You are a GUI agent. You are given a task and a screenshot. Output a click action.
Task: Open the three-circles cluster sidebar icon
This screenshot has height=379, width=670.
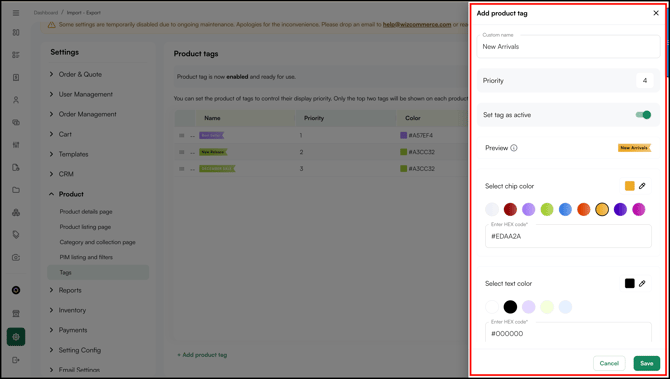click(16, 212)
